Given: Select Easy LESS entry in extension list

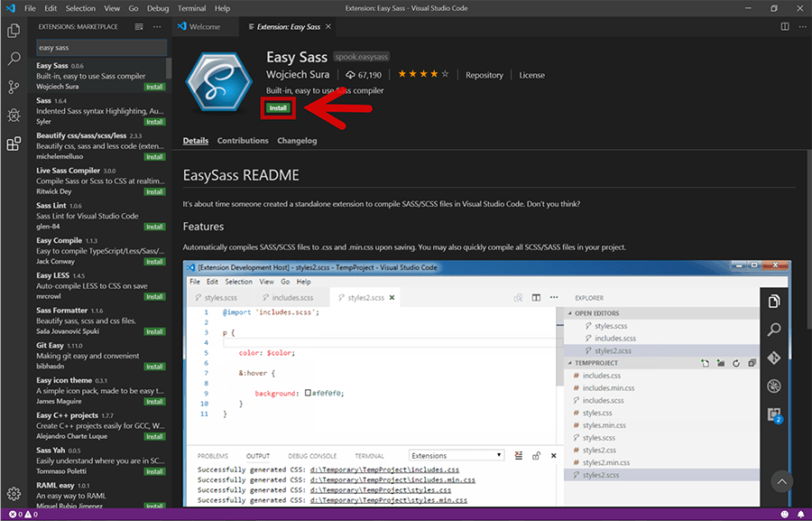Looking at the screenshot, I should tap(98, 285).
